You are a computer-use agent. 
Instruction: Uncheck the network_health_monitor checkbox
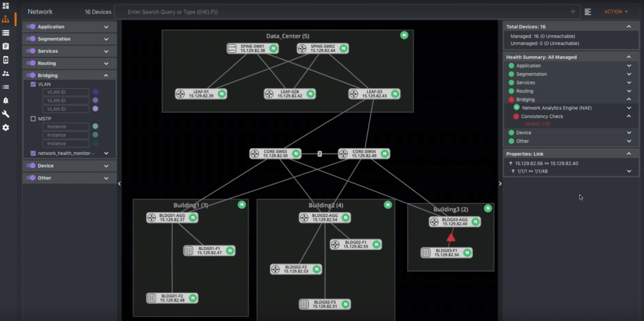pyautogui.click(x=33, y=154)
